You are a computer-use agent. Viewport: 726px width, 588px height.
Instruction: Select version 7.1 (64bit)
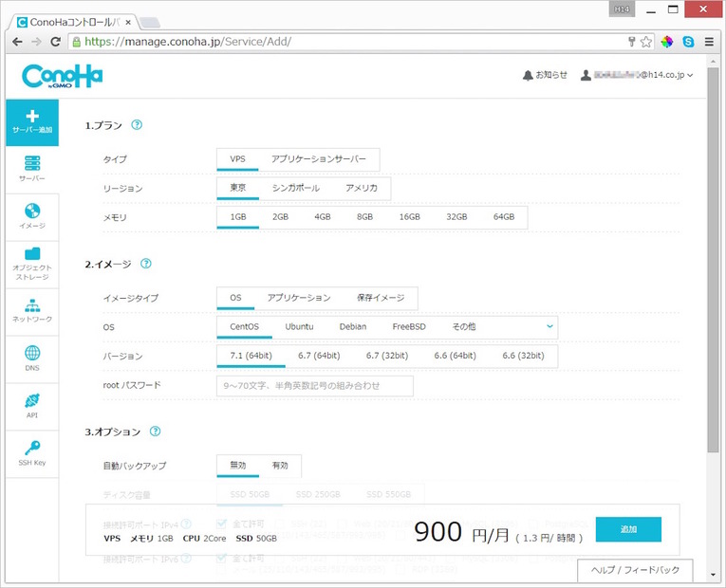coord(251,356)
